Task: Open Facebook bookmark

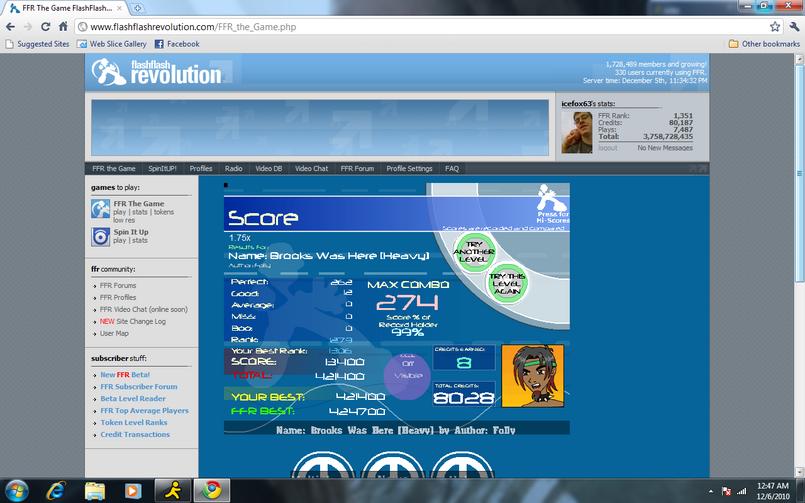Action: click(177, 44)
